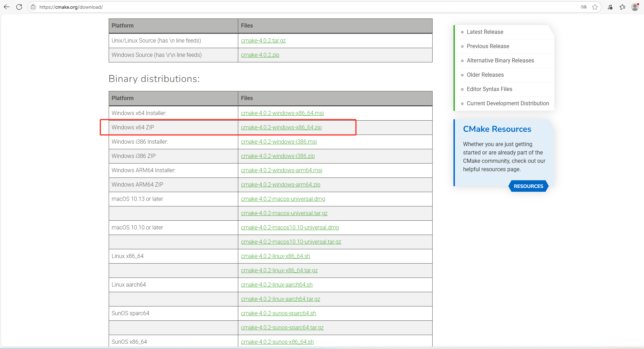
Task: Bookmark this page with the star icon
Action: point(595,7)
